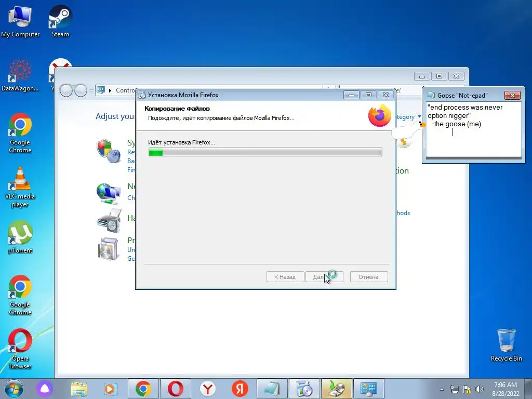532x399 pixels.
Task: Click System and Security shield icon
Action: (108, 151)
